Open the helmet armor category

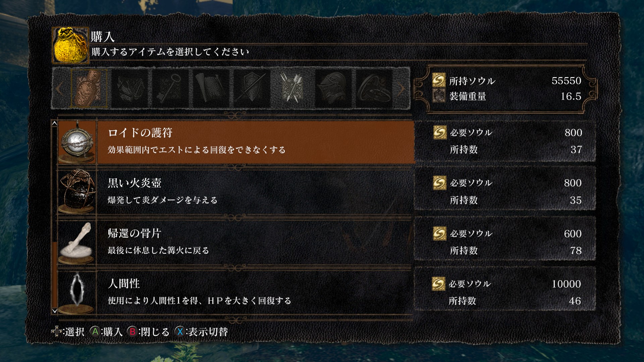(333, 88)
